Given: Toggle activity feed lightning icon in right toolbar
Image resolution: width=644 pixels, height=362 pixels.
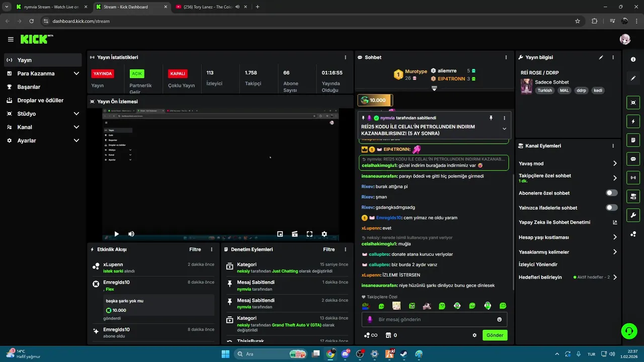Looking at the screenshot, I should point(633,121).
